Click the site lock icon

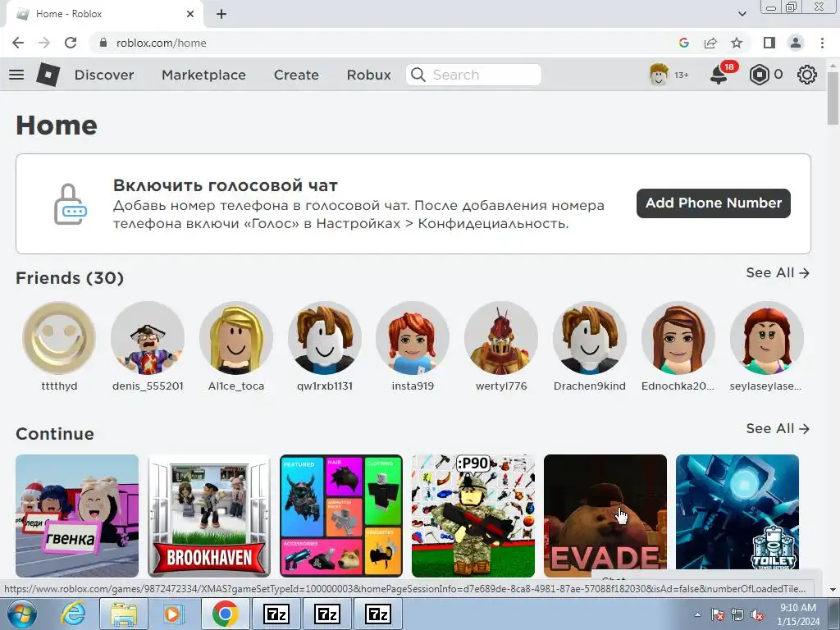pos(103,43)
